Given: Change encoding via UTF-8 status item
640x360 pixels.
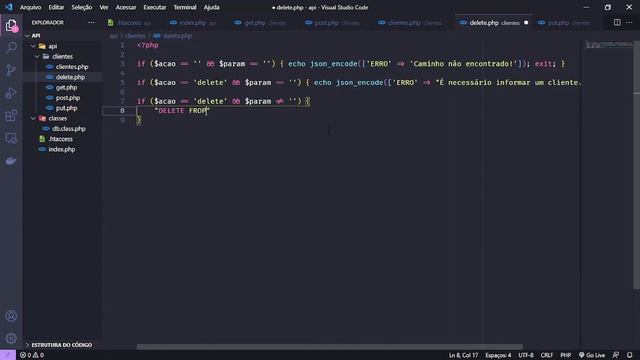Looking at the screenshot, I should coord(526,355).
